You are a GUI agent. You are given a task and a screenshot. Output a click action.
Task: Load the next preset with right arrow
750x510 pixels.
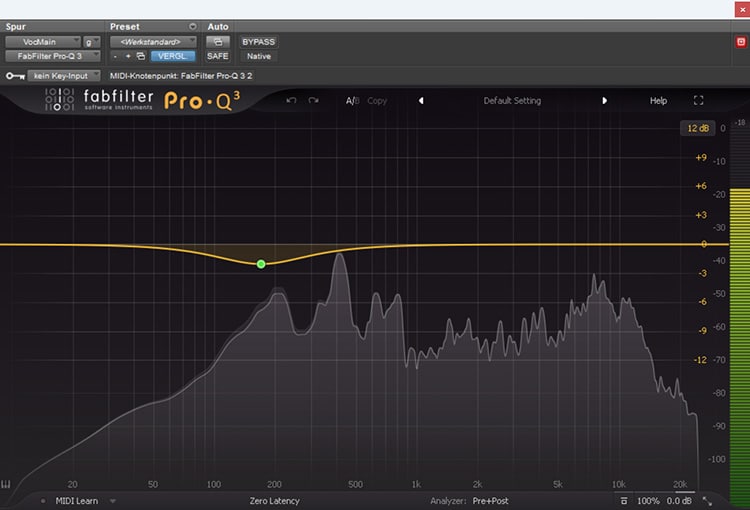[x=605, y=100]
